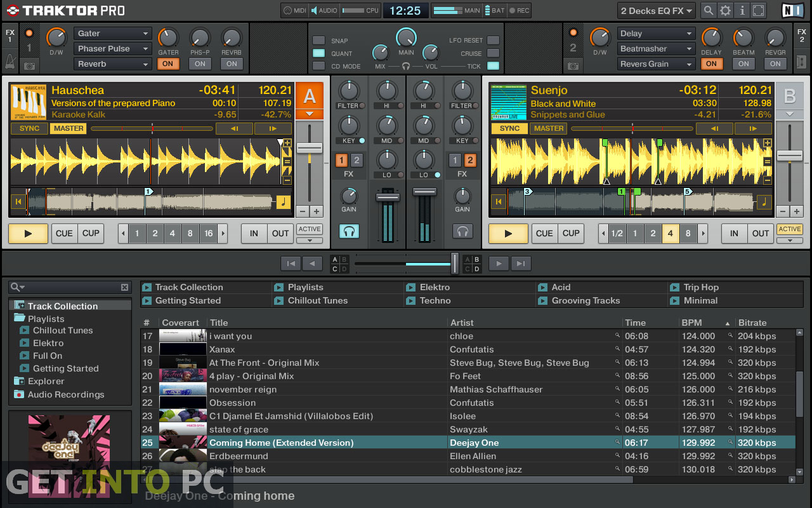Click the info icon in header
This screenshot has height=508, width=812.
742,10
